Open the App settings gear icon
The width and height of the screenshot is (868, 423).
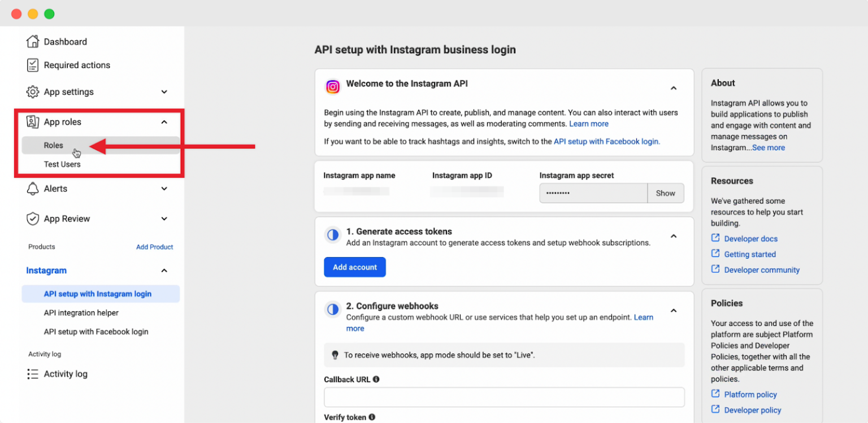coord(32,91)
